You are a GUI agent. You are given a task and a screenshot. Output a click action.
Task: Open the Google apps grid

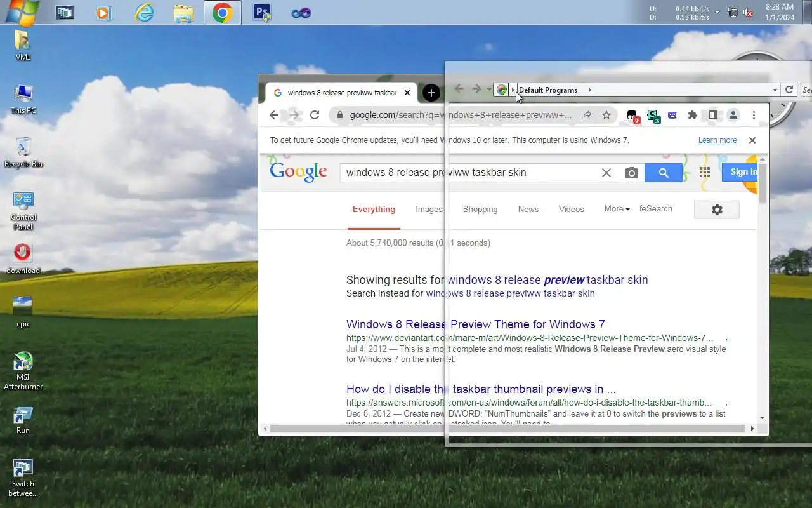pos(705,172)
